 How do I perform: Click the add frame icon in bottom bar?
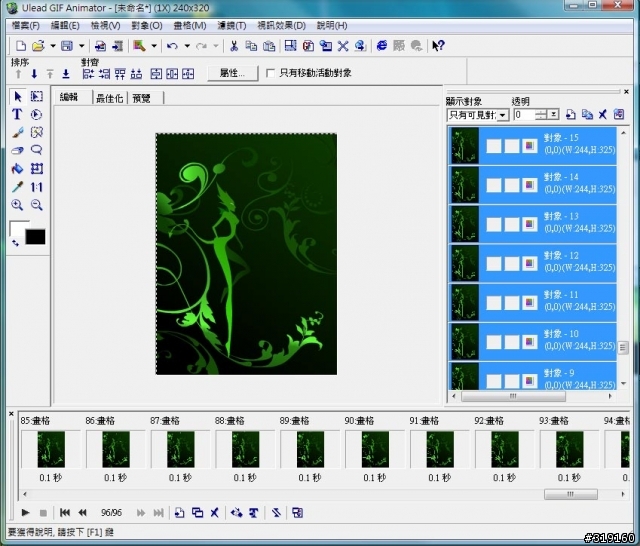pyautogui.click(x=179, y=513)
